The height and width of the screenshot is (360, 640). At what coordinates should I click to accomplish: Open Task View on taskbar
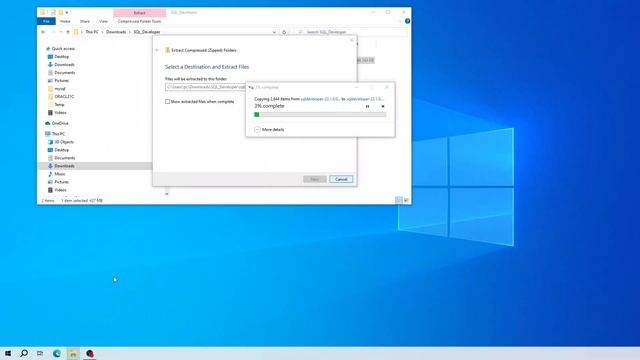coord(40,353)
